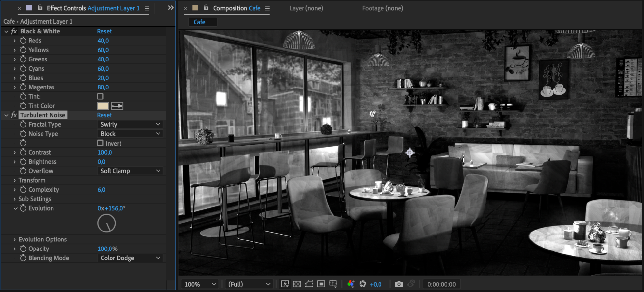644x292 pixels.
Task: Check the Invert checkbox
Action: (101, 143)
